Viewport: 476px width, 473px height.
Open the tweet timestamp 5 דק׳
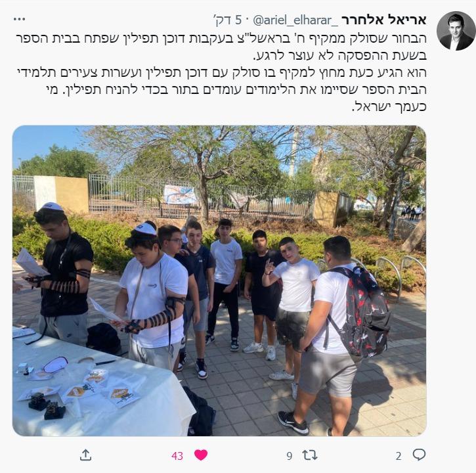coord(228,20)
